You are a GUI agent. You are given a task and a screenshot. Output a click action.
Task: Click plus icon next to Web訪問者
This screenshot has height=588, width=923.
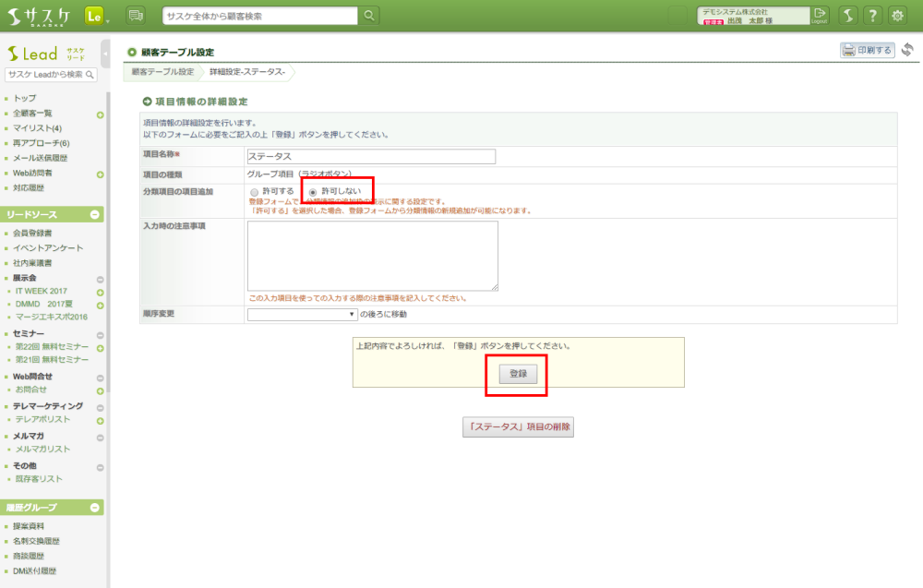click(x=100, y=174)
